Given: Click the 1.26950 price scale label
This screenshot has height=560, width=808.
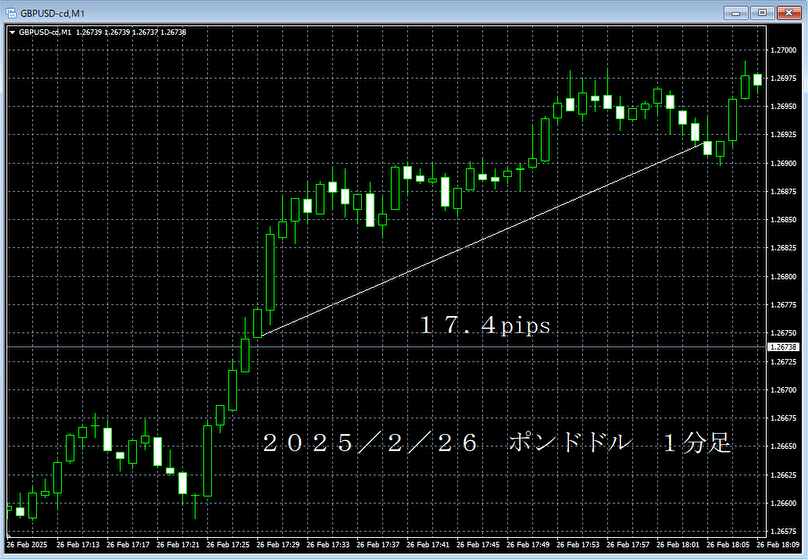Looking at the screenshot, I should tap(783, 107).
